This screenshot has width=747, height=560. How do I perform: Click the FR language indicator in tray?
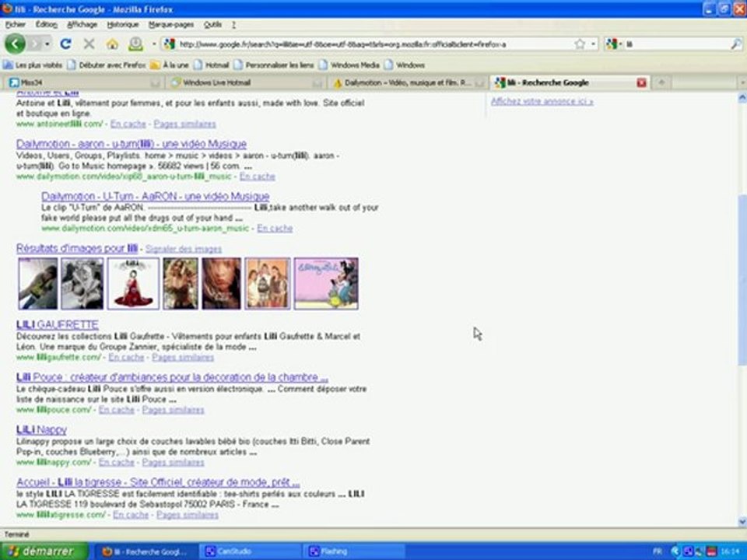pyautogui.click(x=658, y=551)
